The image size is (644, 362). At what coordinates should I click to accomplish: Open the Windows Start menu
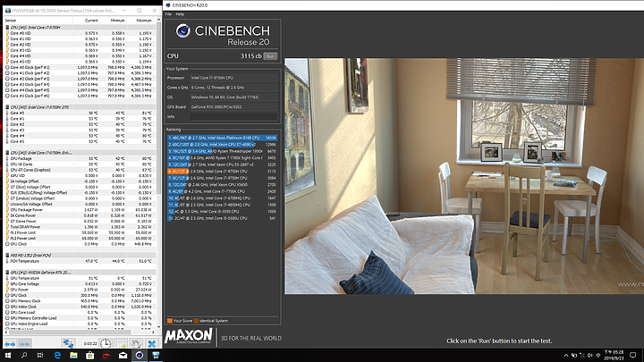(8, 356)
